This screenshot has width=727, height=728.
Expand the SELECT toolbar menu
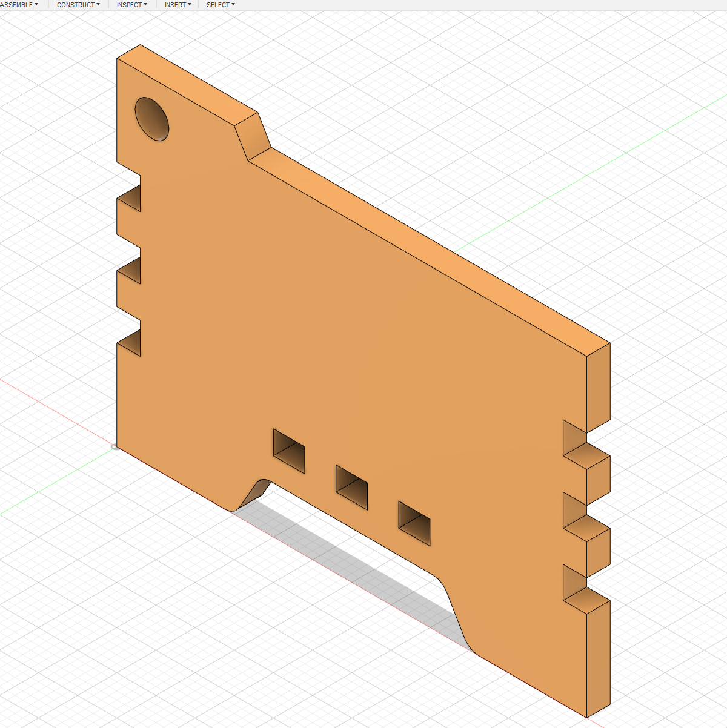tap(221, 5)
